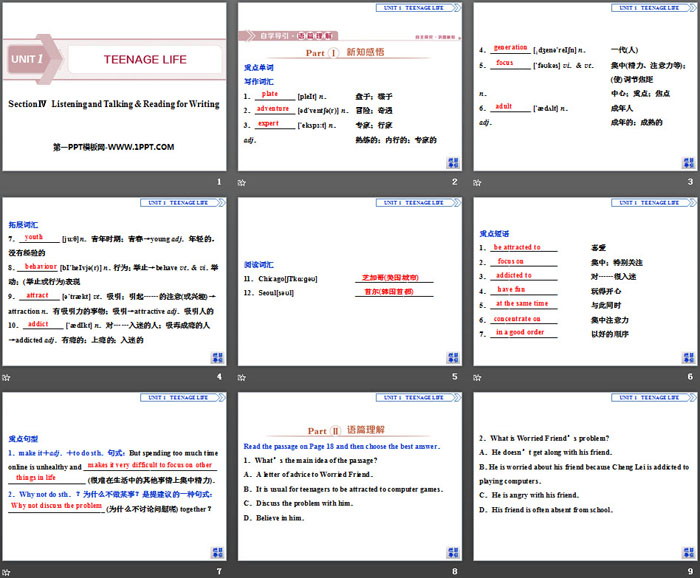Click 'Part I 新知感悟' heading on slide 2

(x=345, y=52)
